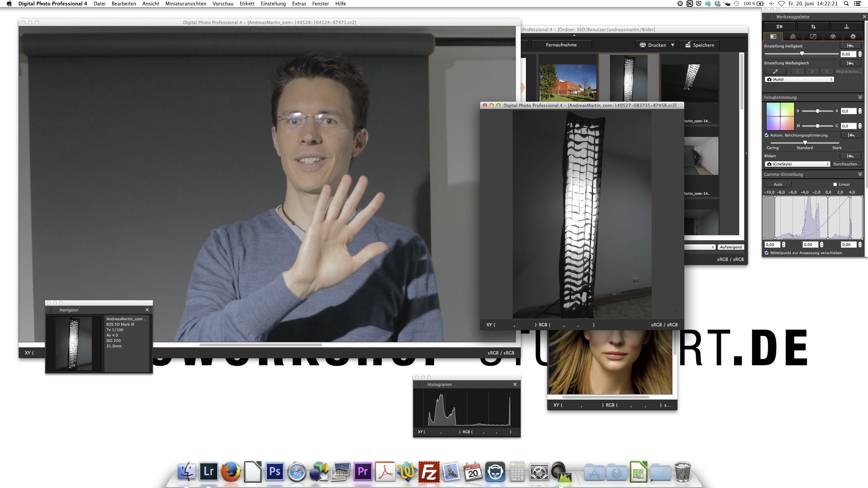
Task: Open the Miniaturansichten menu
Action: (x=185, y=4)
